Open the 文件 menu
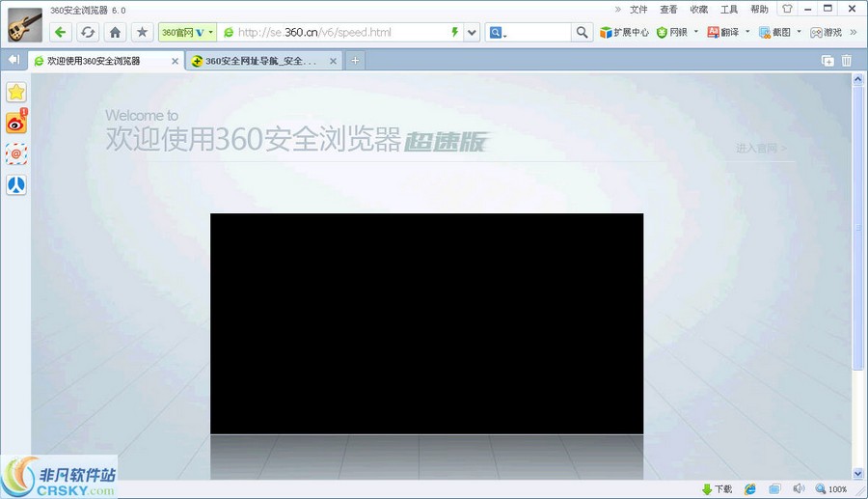Image resolution: width=868 pixels, height=499 pixels. pyautogui.click(x=638, y=10)
